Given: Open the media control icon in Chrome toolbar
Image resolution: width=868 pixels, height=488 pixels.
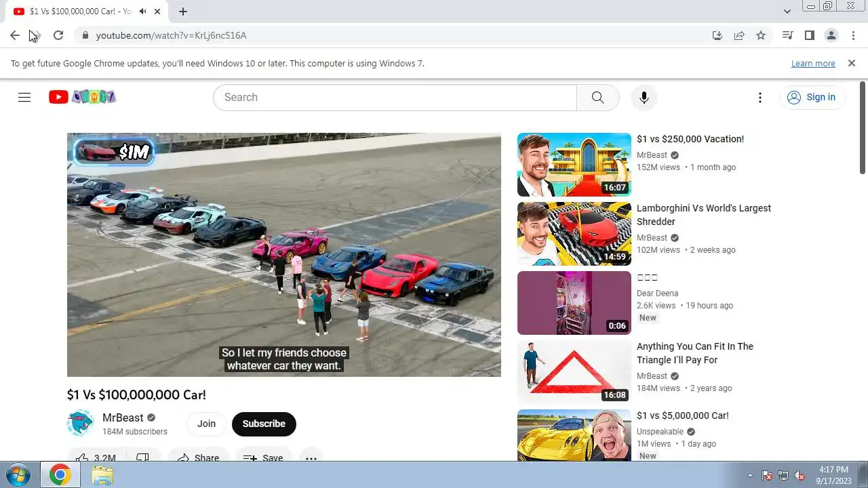Looking at the screenshot, I should coord(787,35).
